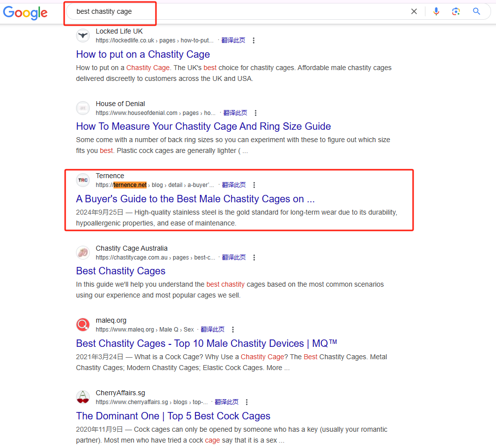Screen dimensions: 496x448
Task: Click the snippet dated 2021年3月24日
Action: 231,362
